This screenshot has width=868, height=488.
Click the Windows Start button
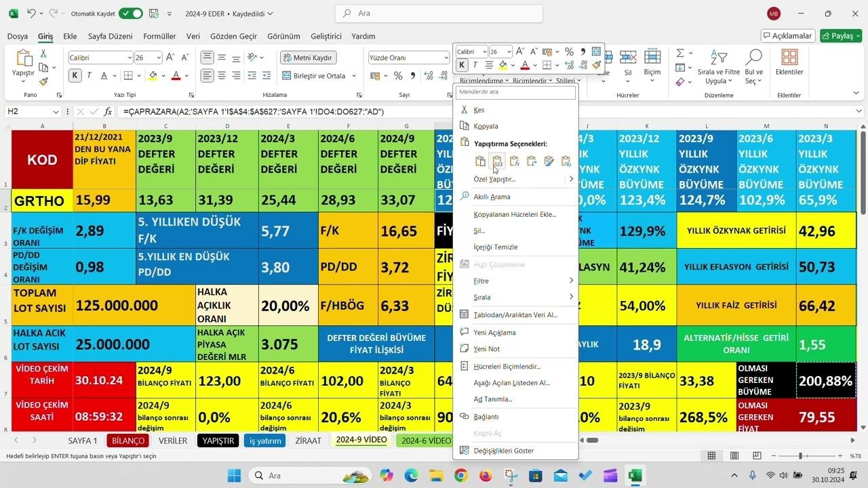tap(234, 476)
